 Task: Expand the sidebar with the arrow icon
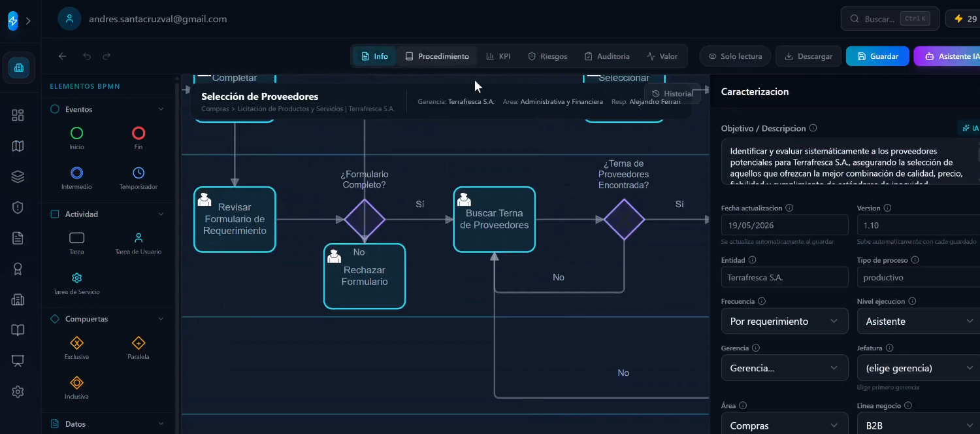[28, 21]
